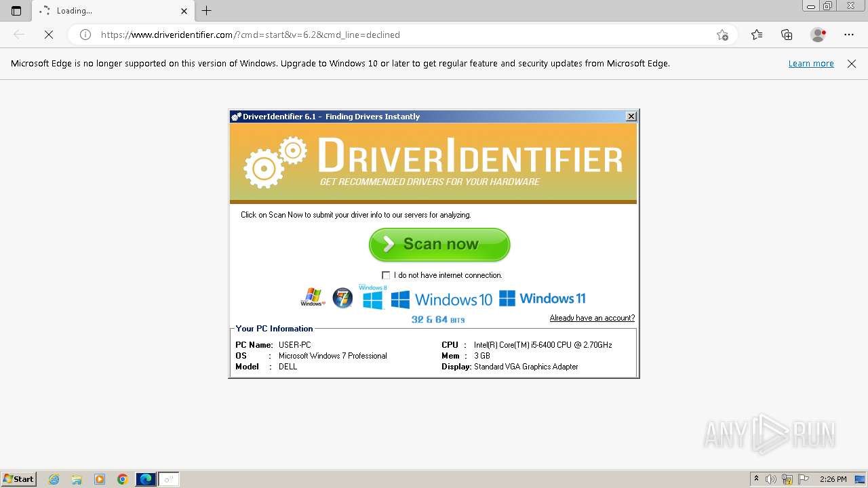Open the Windows Start menu
Viewport: 868px width, 488px height.
click(19, 479)
